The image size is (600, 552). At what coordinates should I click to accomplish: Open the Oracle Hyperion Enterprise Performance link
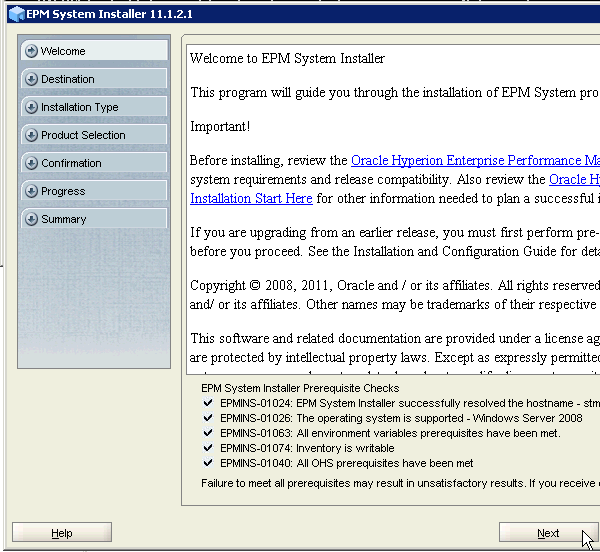click(475, 161)
